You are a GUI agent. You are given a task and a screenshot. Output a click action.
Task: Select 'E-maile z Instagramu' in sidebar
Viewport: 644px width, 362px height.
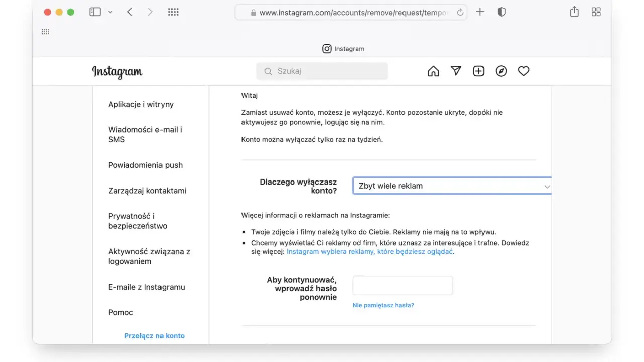[x=146, y=287]
